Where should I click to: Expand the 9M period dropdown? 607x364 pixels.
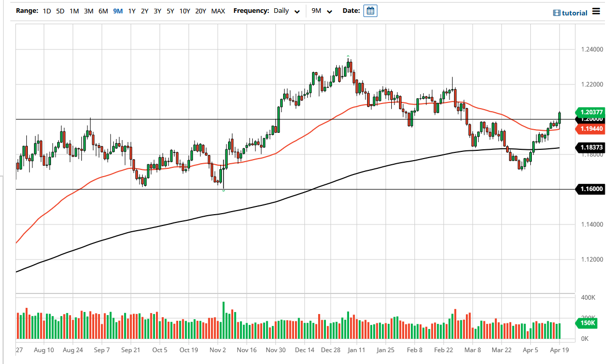322,11
